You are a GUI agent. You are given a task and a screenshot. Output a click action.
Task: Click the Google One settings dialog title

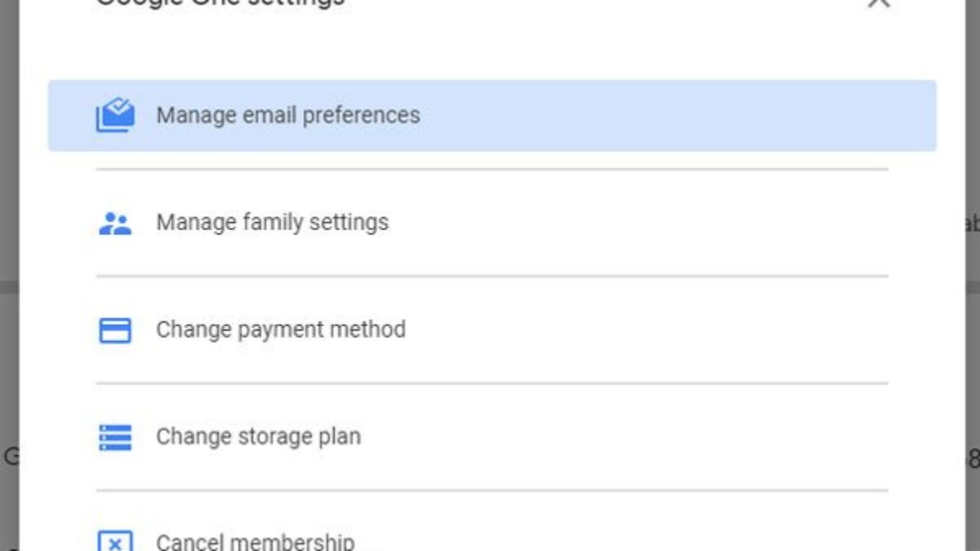(x=220, y=2)
